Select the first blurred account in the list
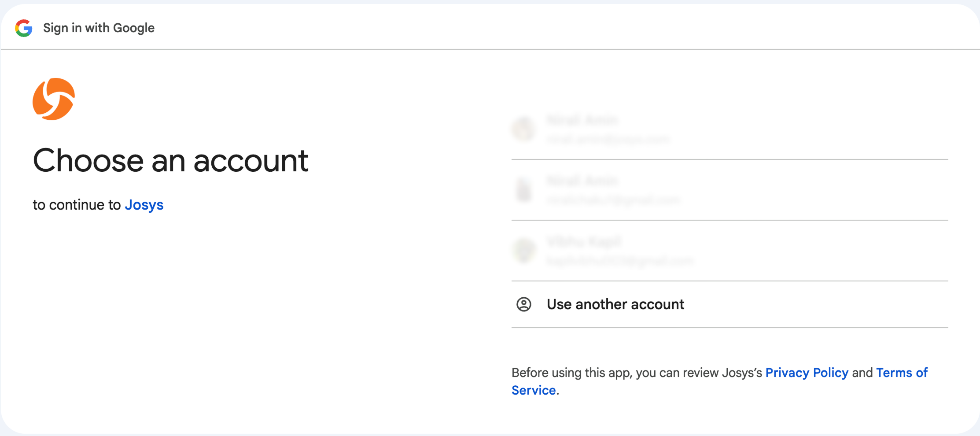The image size is (980, 436). [729, 129]
